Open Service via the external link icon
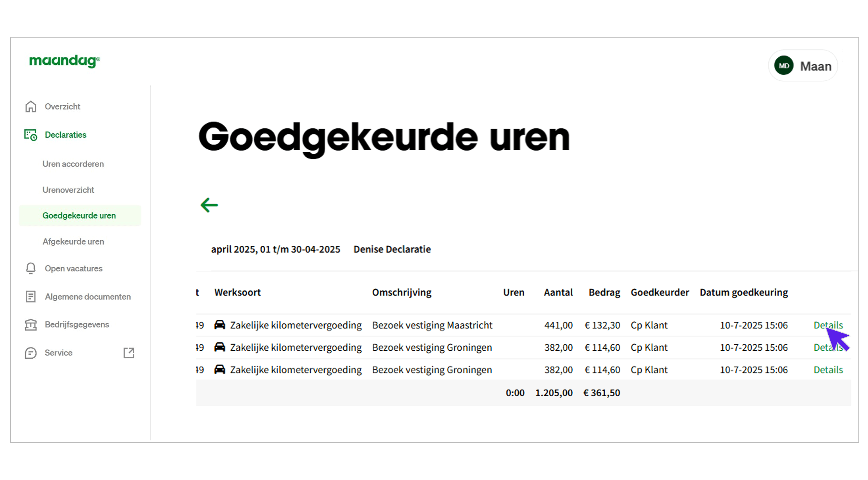This screenshot has width=868, height=480. coord(129,353)
